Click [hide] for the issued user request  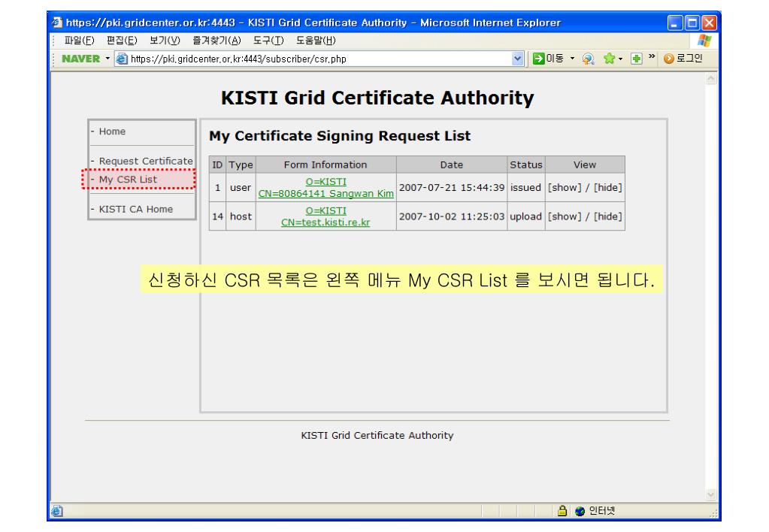(607, 188)
